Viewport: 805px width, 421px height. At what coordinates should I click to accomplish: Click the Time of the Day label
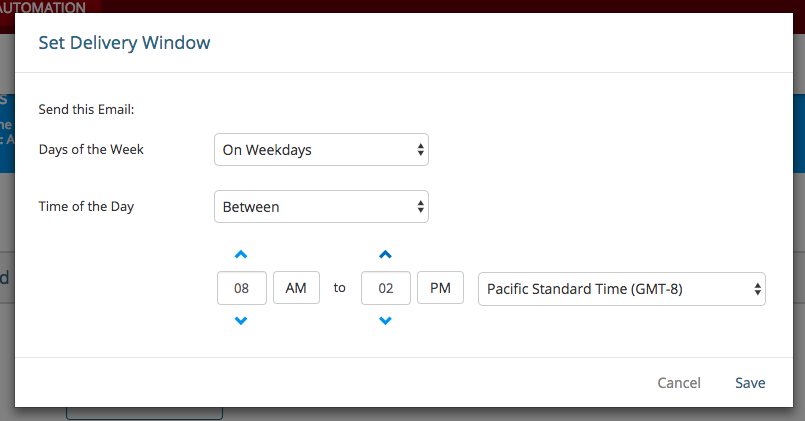click(86, 207)
